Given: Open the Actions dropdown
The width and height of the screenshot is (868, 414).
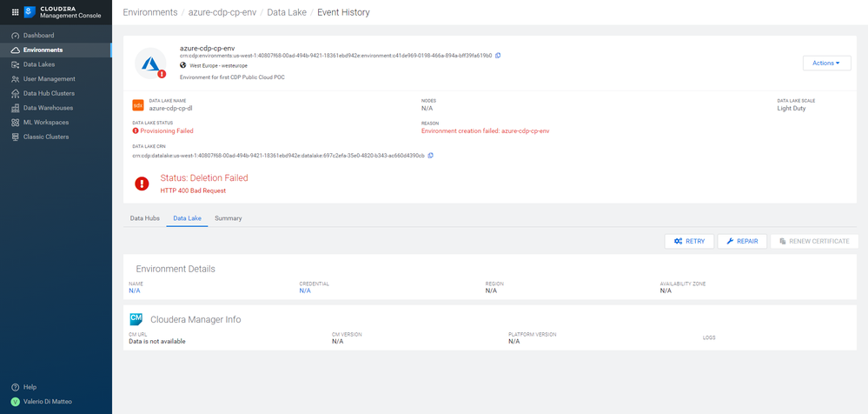Looking at the screenshot, I should 826,63.
